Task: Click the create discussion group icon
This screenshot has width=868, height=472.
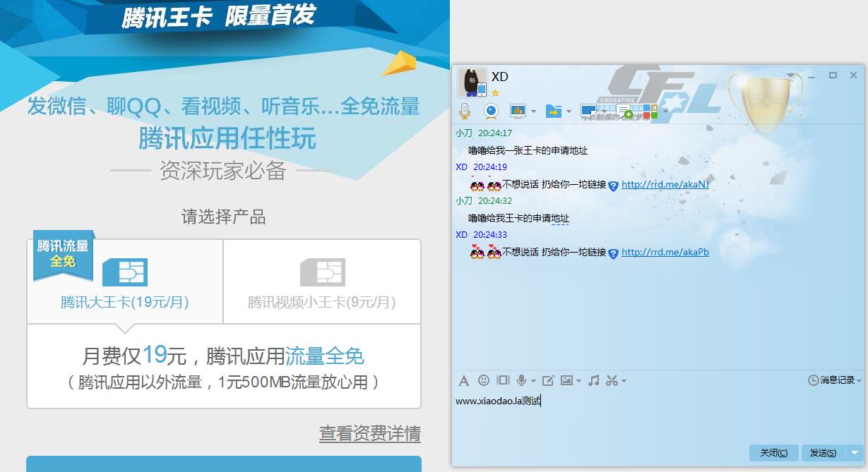Action: point(624,111)
